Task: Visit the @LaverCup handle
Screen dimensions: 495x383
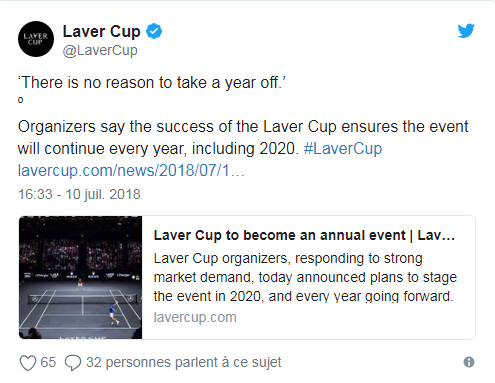Action: tap(100, 51)
